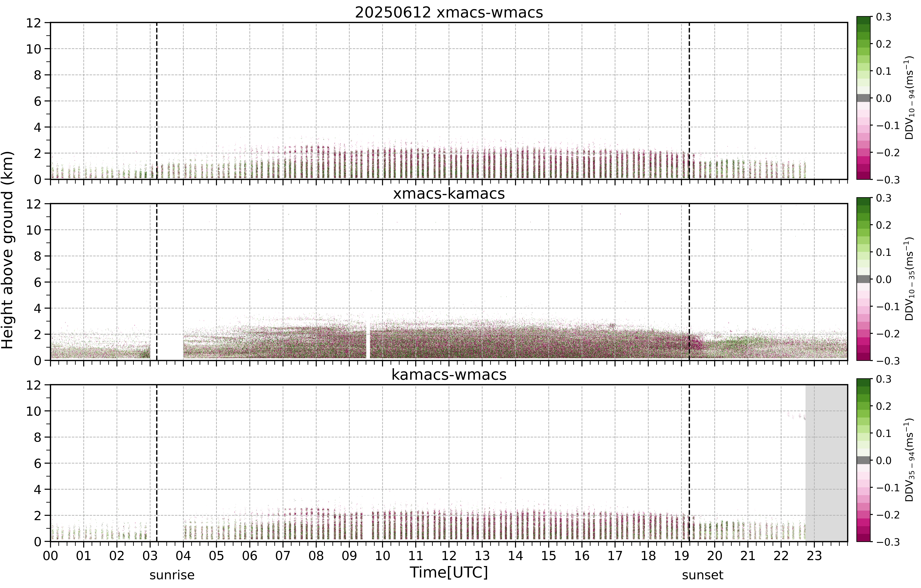
Task: Click the sunset label below the time axis
Action: pos(703,575)
